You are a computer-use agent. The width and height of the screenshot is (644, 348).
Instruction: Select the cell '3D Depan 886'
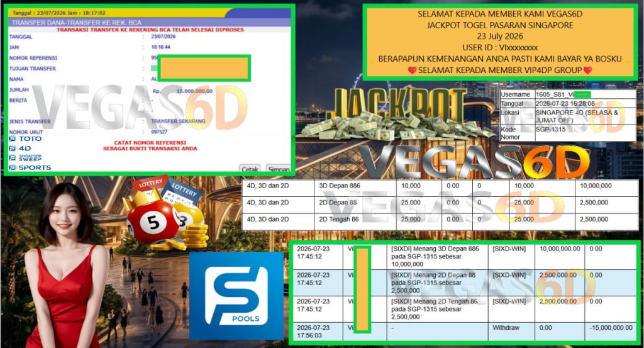point(355,186)
